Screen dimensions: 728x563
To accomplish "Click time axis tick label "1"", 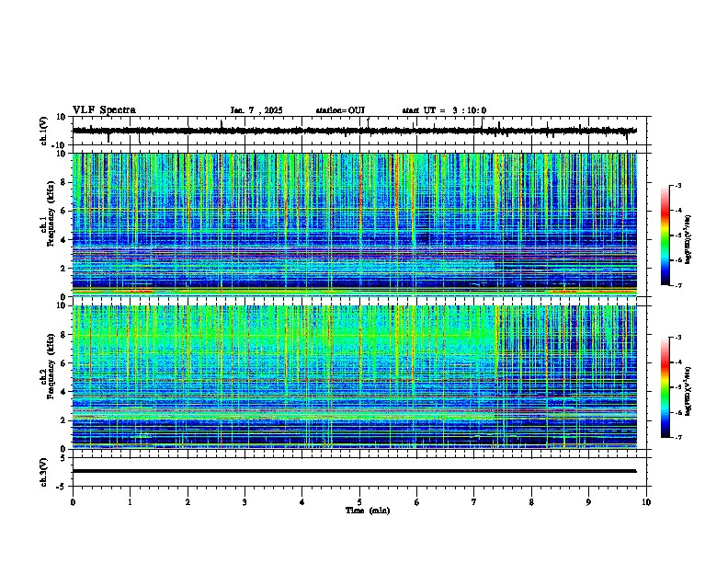I will [130, 502].
